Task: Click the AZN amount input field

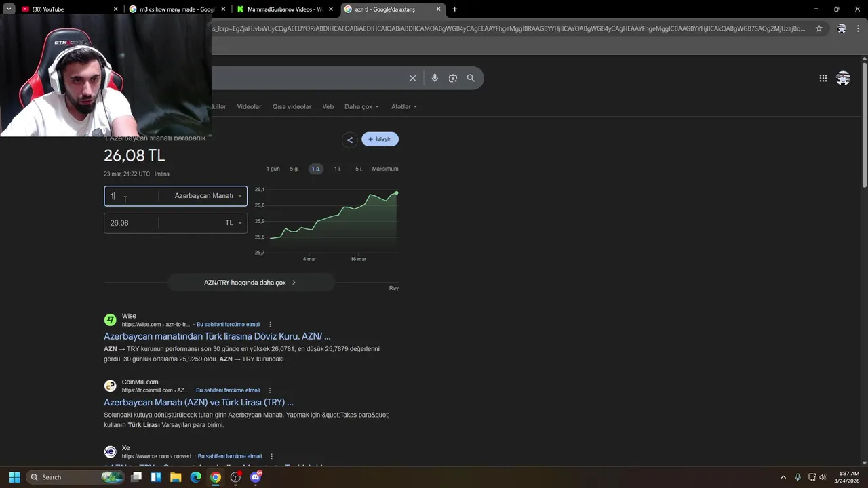Action: coord(132,196)
